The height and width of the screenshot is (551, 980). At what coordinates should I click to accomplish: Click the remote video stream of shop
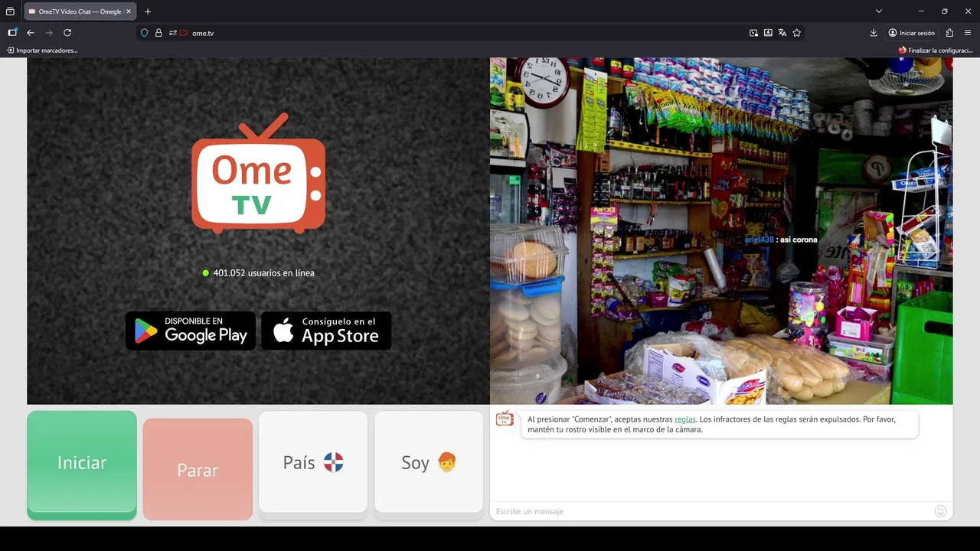click(721, 231)
